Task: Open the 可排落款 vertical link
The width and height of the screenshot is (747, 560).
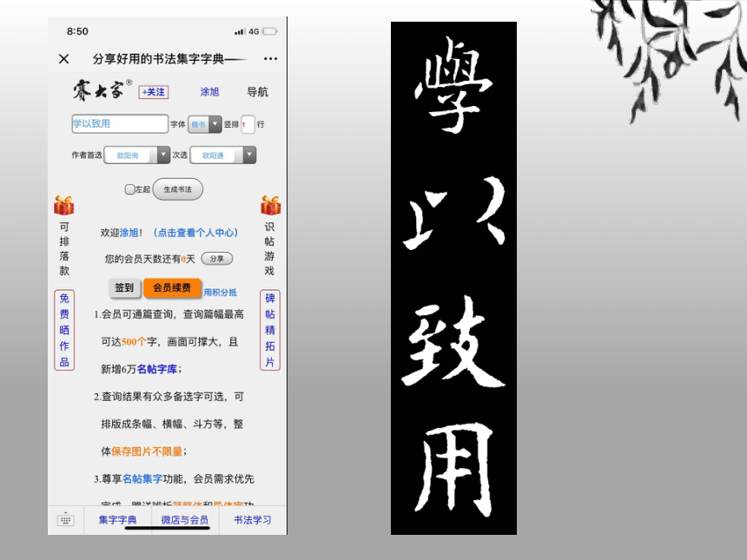Action: 64,249
